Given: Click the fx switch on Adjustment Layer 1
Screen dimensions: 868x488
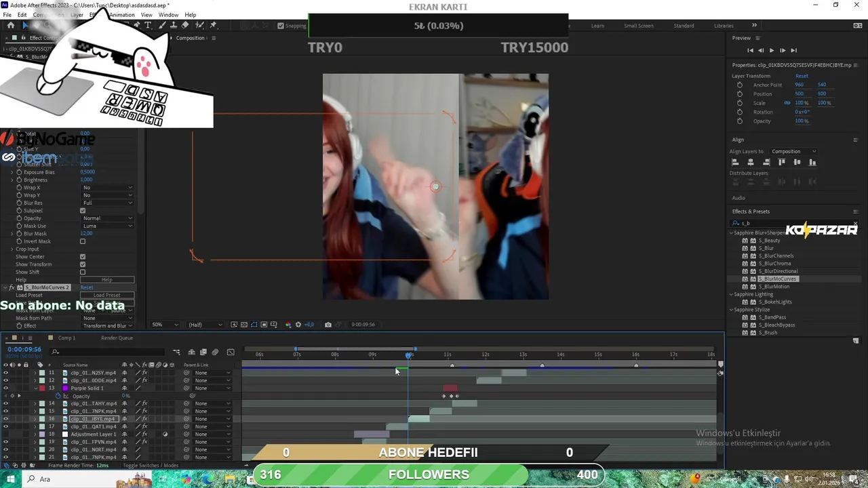Looking at the screenshot, I should (x=144, y=434).
